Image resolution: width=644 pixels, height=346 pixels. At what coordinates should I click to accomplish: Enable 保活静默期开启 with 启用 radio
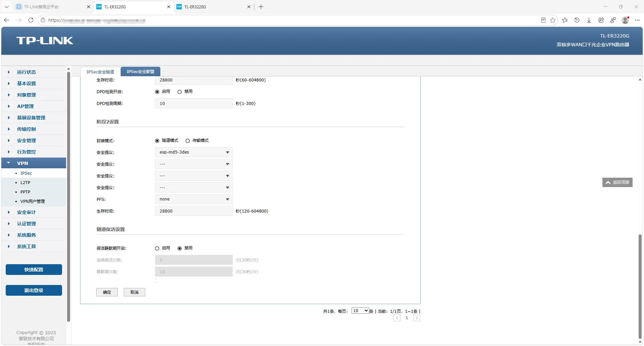(157, 248)
